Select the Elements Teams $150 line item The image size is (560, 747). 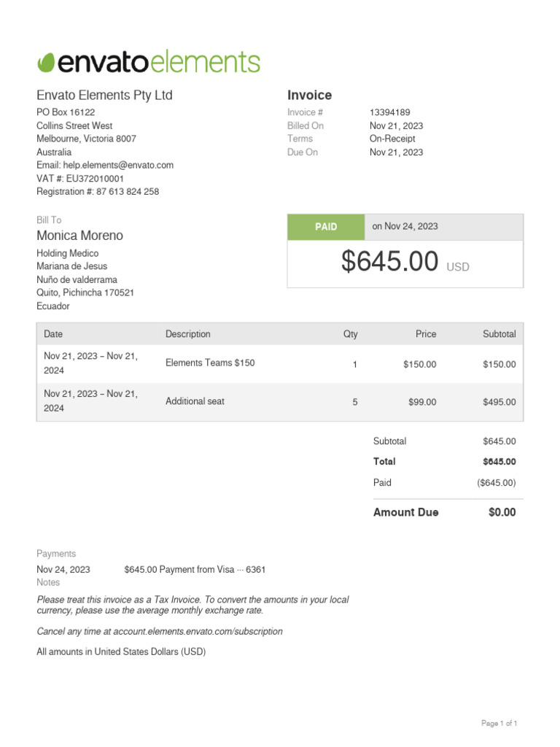210,363
